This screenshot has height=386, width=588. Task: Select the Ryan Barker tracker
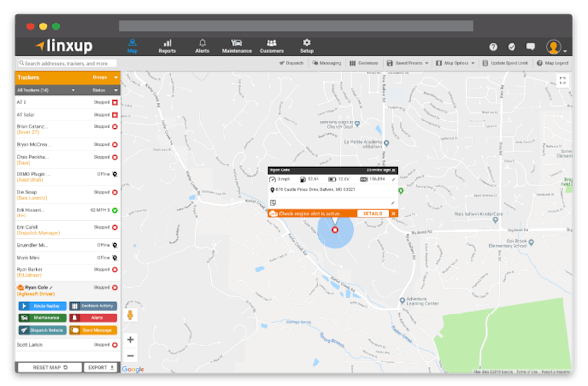[68, 272]
